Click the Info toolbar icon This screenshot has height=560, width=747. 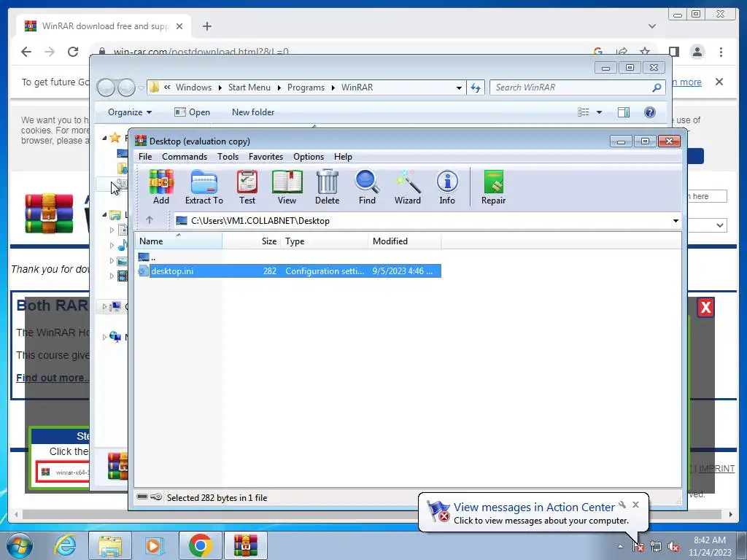[447, 187]
